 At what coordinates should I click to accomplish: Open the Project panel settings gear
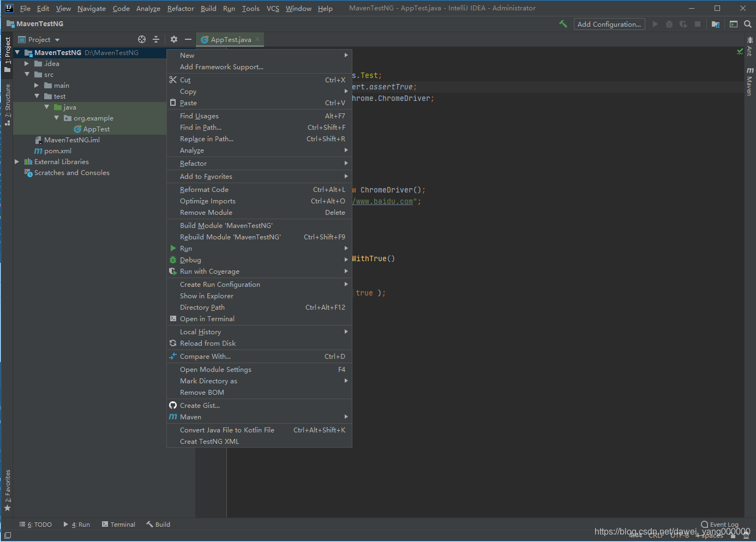click(x=174, y=39)
